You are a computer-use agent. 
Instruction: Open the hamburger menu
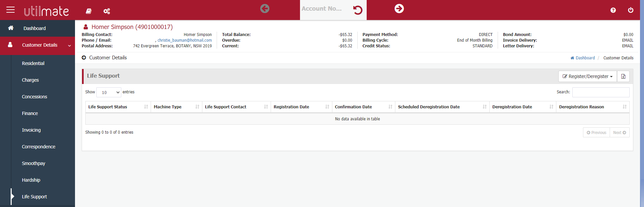pyautogui.click(x=11, y=10)
